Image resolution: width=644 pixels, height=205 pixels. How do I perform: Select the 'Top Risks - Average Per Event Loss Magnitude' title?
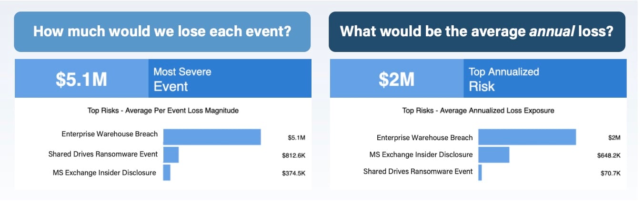[x=163, y=110]
